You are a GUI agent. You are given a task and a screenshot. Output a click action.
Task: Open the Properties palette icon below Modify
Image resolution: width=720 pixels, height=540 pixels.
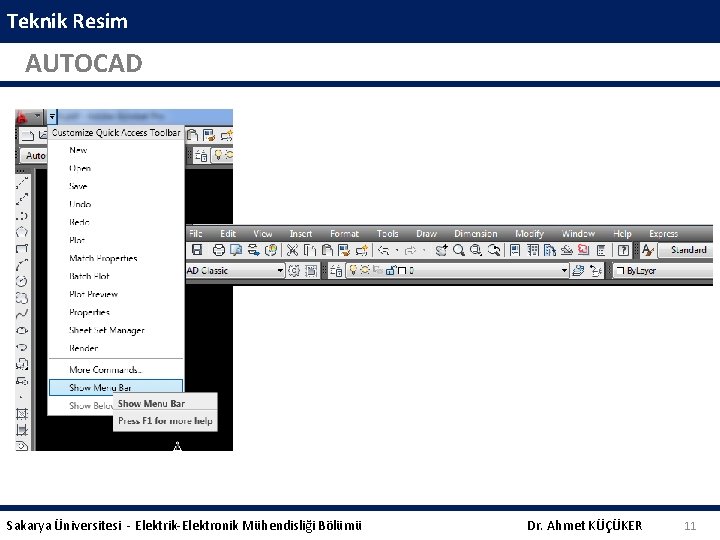point(515,250)
